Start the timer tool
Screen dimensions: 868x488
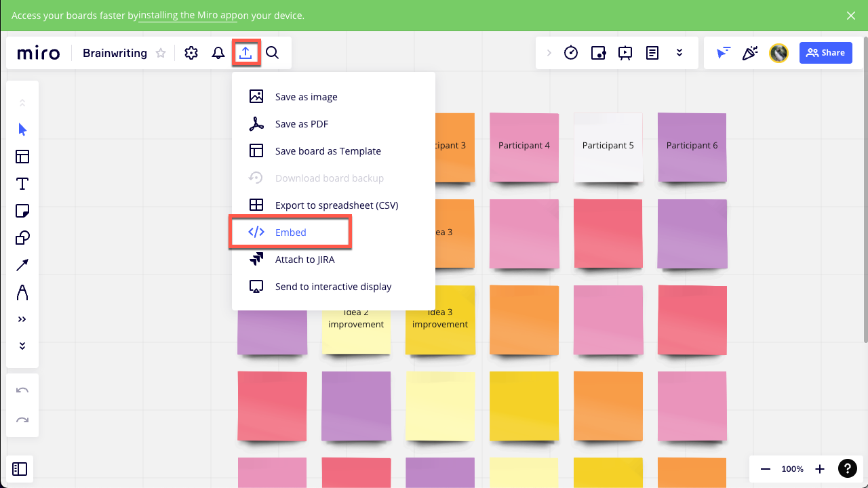(x=571, y=53)
